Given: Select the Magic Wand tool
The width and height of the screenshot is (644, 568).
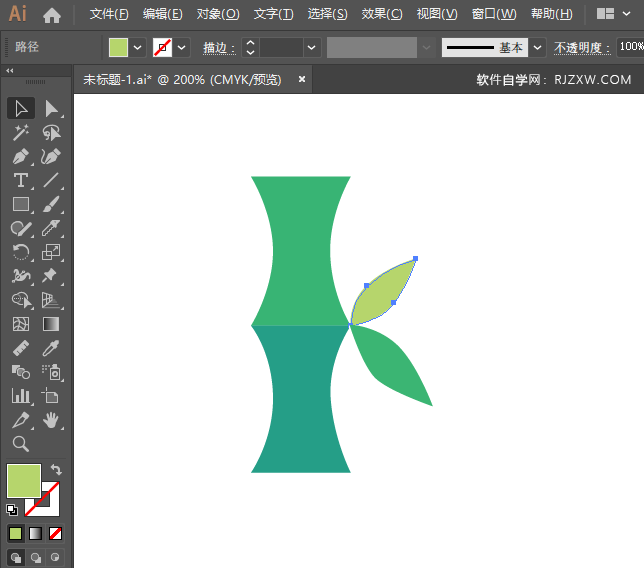Looking at the screenshot, I should 21,132.
